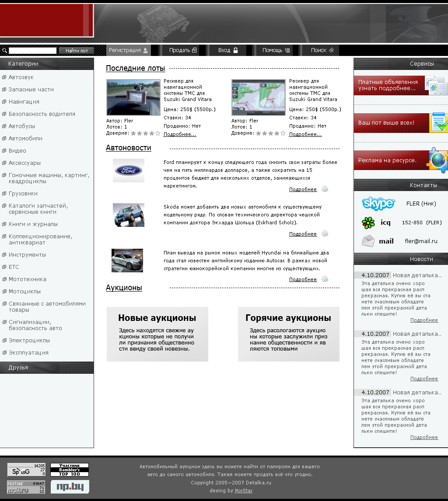The height and width of the screenshot is (501, 448).
Task: Open the SpyLOG counter badge
Action: (26, 470)
